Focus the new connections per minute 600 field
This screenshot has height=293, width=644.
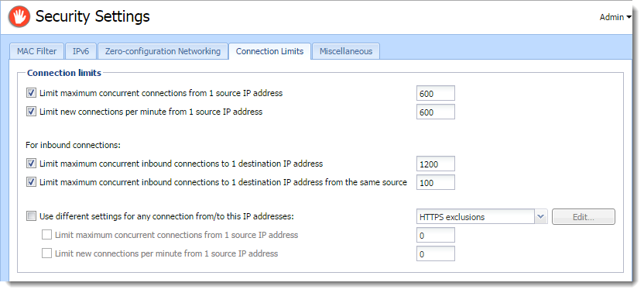click(x=435, y=112)
